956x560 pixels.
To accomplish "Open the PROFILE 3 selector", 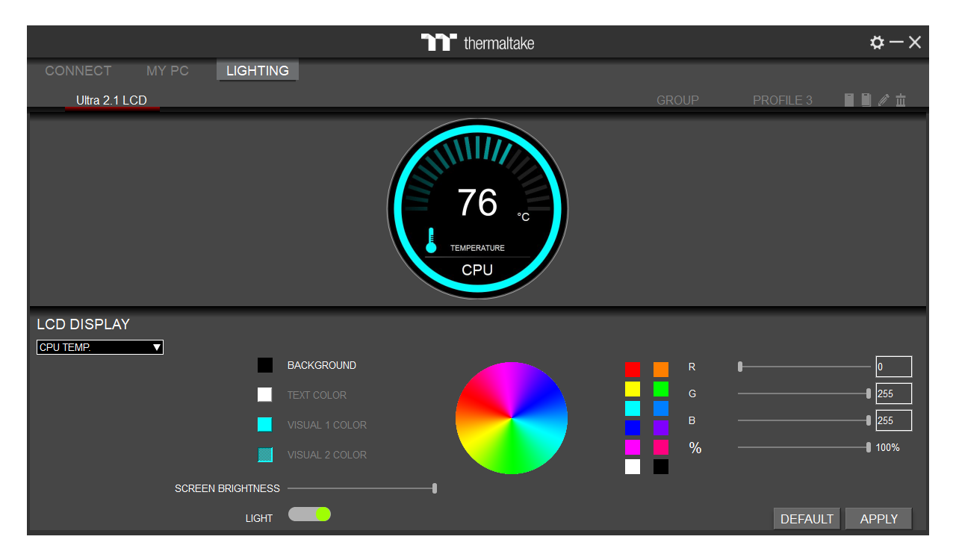I will 782,100.
